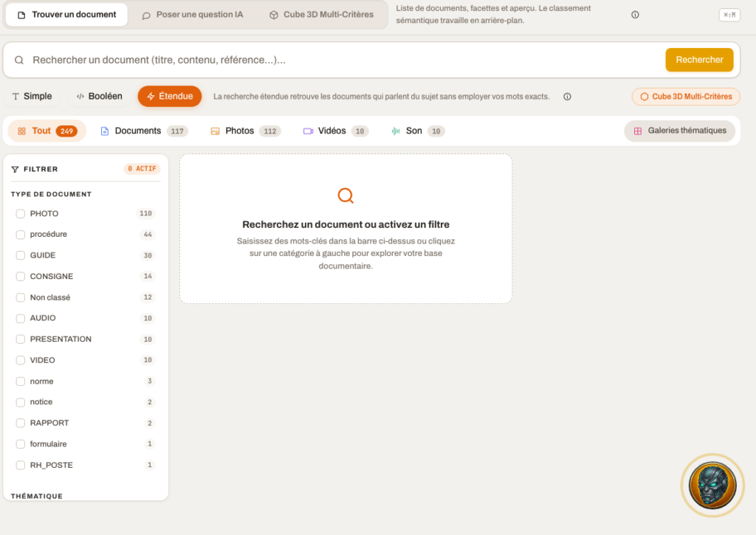Check the PHOTO document type filter
Screen dimensions: 756x535
(x=20, y=213)
